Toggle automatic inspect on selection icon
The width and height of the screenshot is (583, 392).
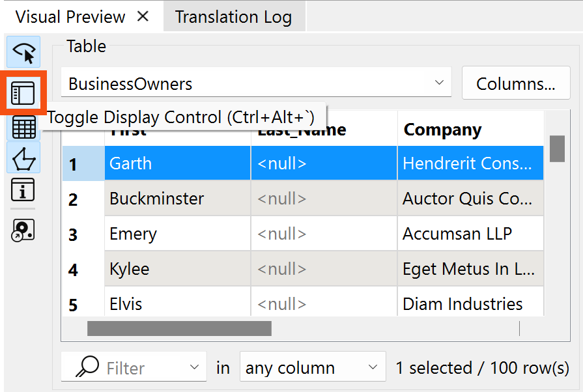coord(23,52)
